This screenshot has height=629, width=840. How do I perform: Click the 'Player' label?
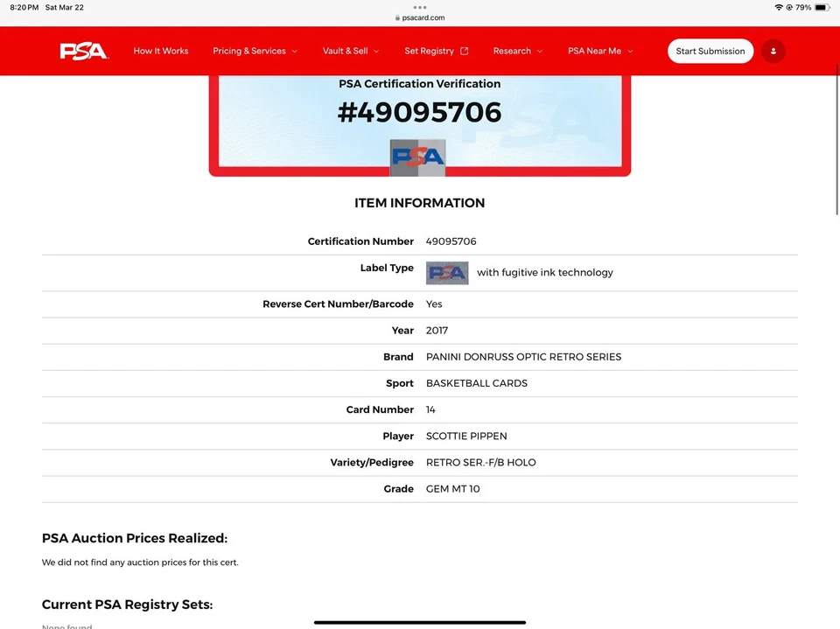[x=398, y=437]
